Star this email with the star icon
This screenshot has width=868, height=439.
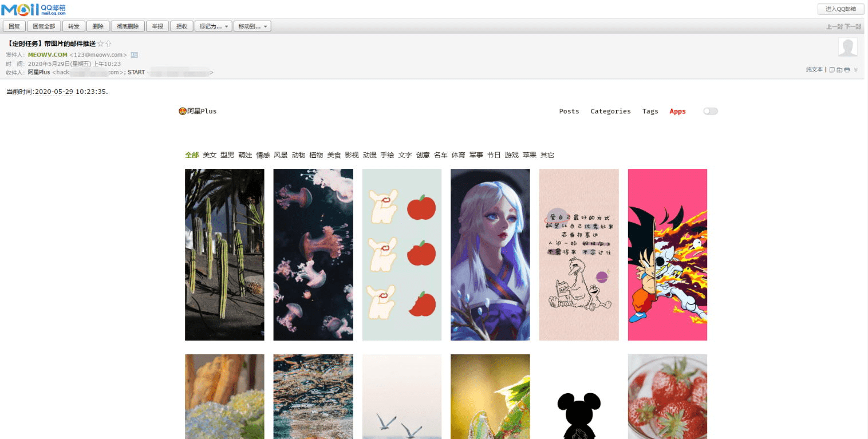[101, 44]
